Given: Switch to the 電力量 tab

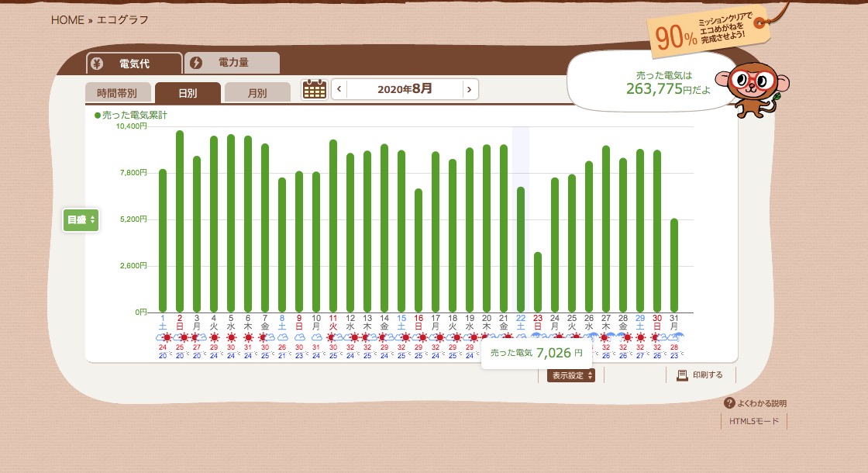Looking at the screenshot, I should tap(232, 63).
